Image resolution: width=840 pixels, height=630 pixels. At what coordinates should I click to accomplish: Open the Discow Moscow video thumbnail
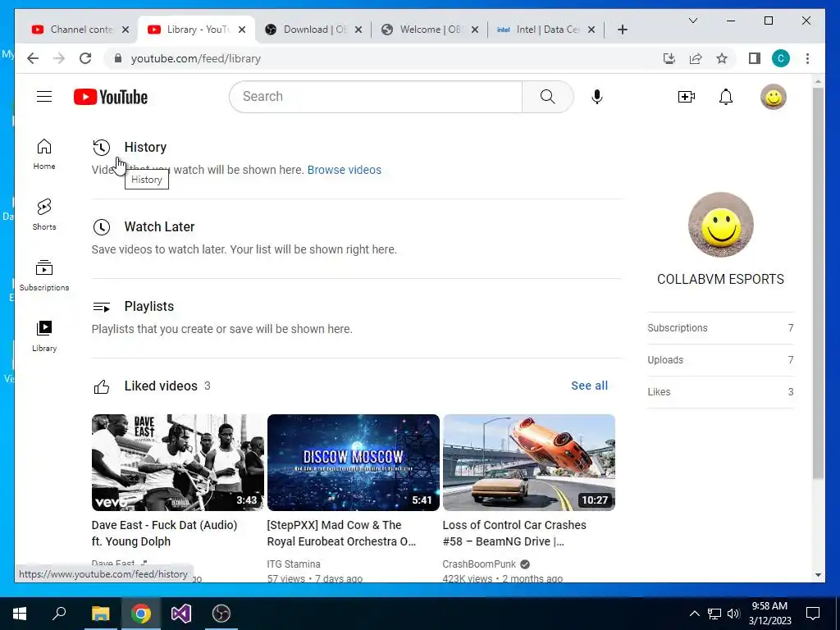354,463
